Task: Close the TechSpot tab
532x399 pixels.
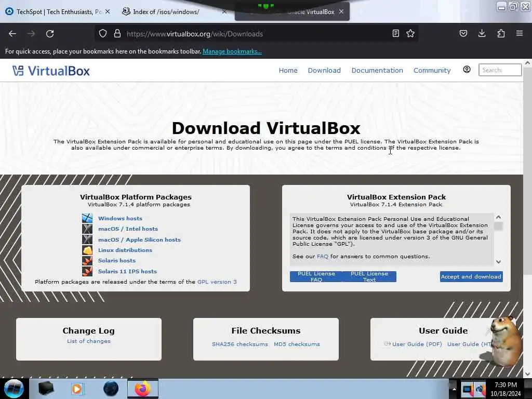Action: (x=108, y=11)
